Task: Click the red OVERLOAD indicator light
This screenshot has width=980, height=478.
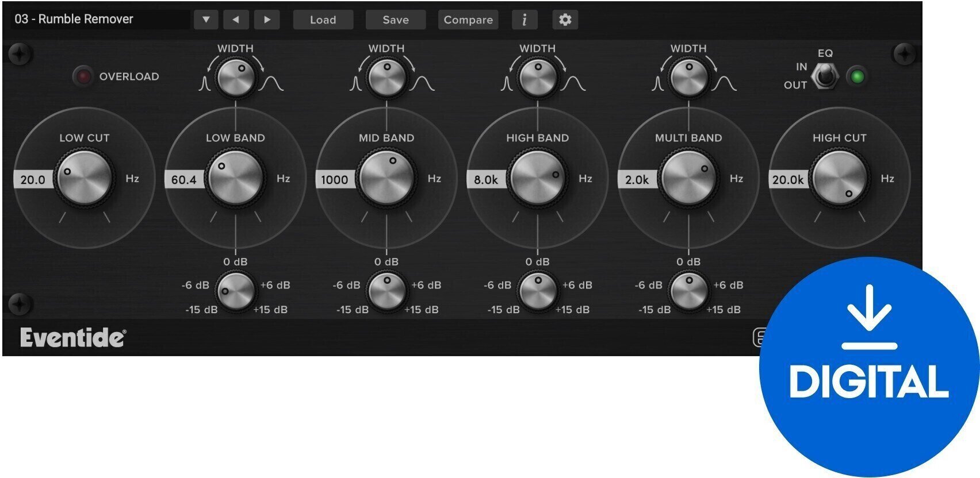Action: (x=83, y=76)
